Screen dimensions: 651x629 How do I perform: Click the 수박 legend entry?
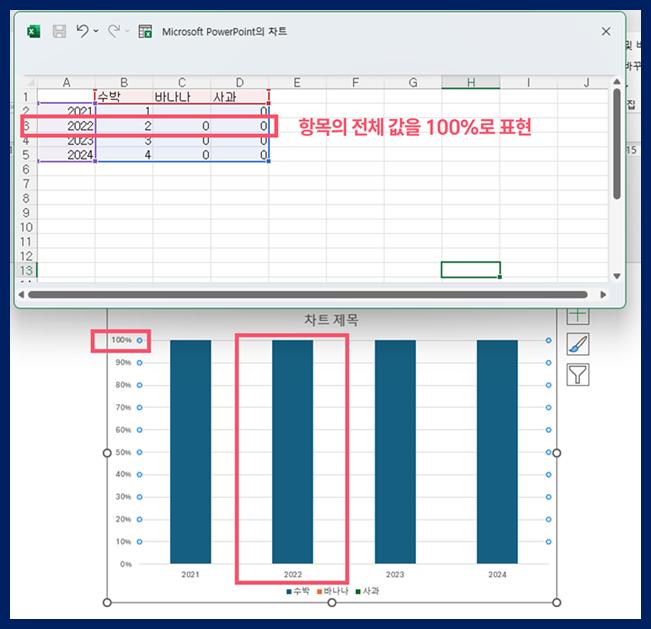click(298, 591)
